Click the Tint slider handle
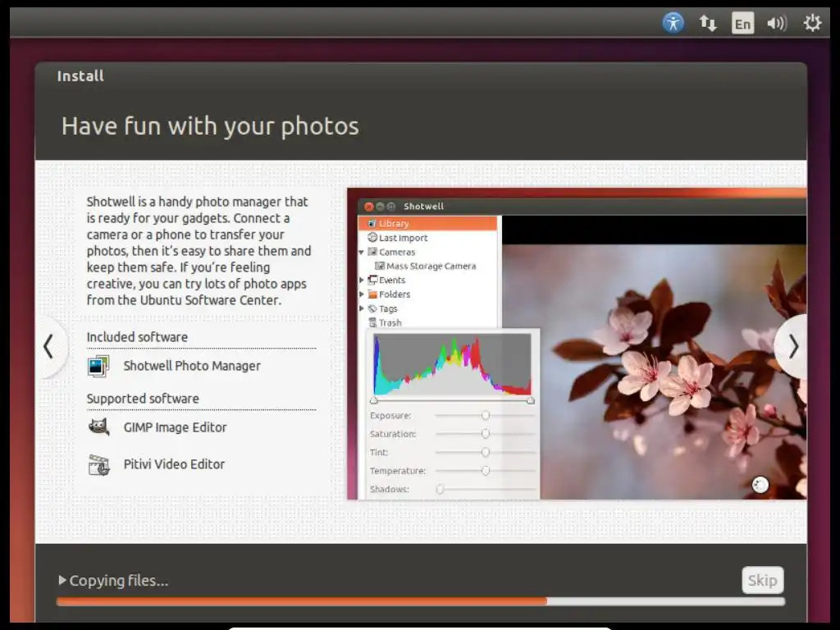Screen dimensions: 840x630 (486, 453)
